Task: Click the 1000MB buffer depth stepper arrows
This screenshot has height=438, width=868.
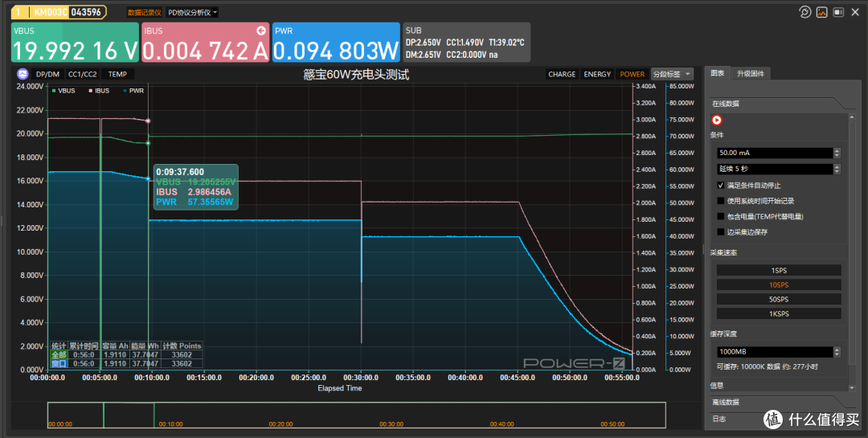Action: pyautogui.click(x=837, y=352)
